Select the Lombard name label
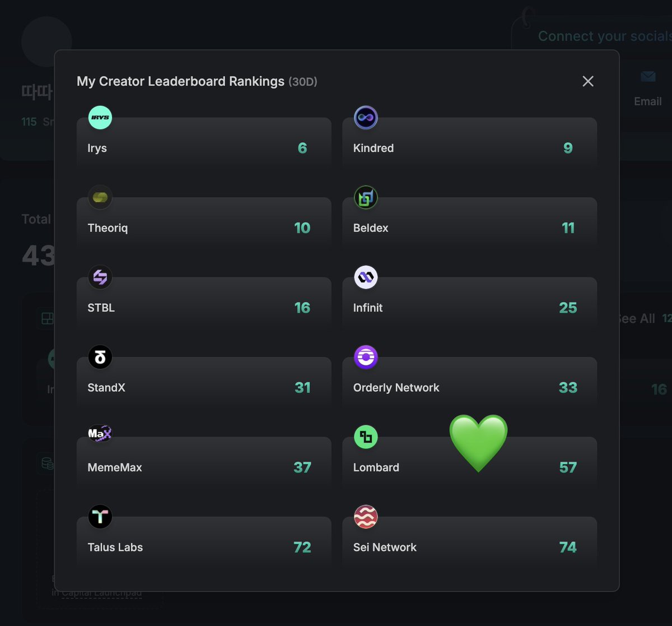The height and width of the screenshot is (626, 672). pos(376,467)
